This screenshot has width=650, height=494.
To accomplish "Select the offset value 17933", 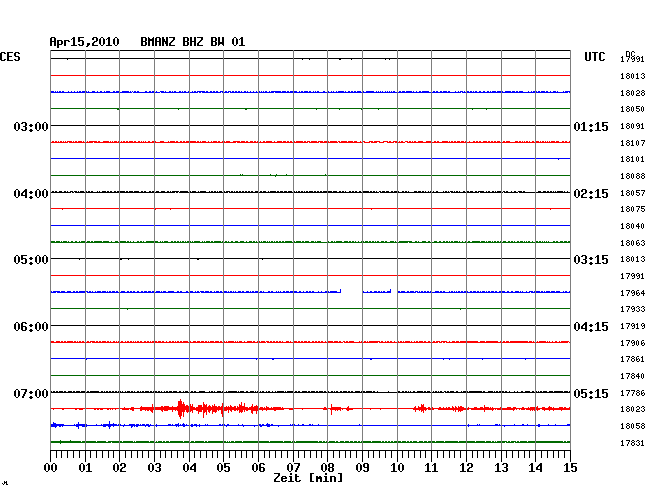I will [633, 309].
